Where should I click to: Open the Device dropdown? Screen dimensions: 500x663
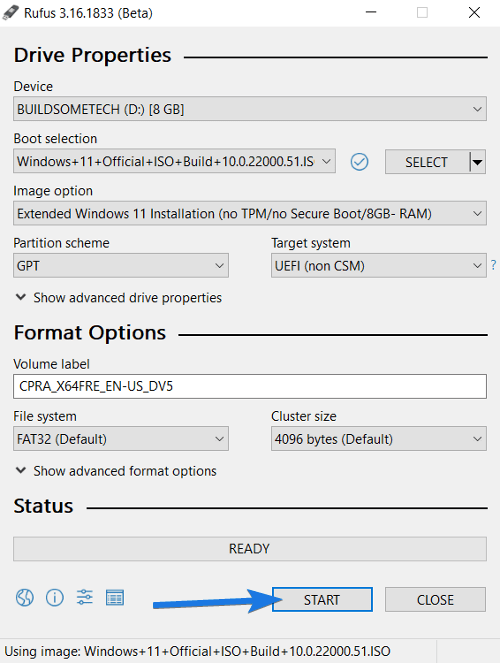coord(250,109)
